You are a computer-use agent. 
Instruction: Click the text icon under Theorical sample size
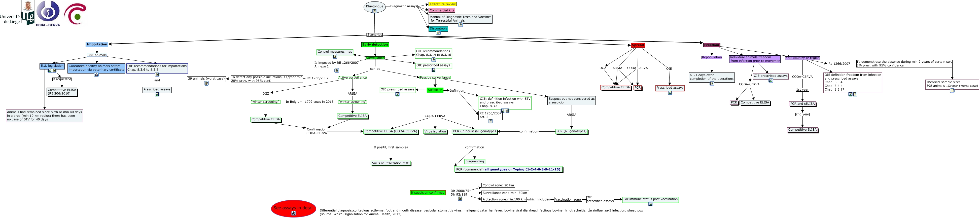952,91
